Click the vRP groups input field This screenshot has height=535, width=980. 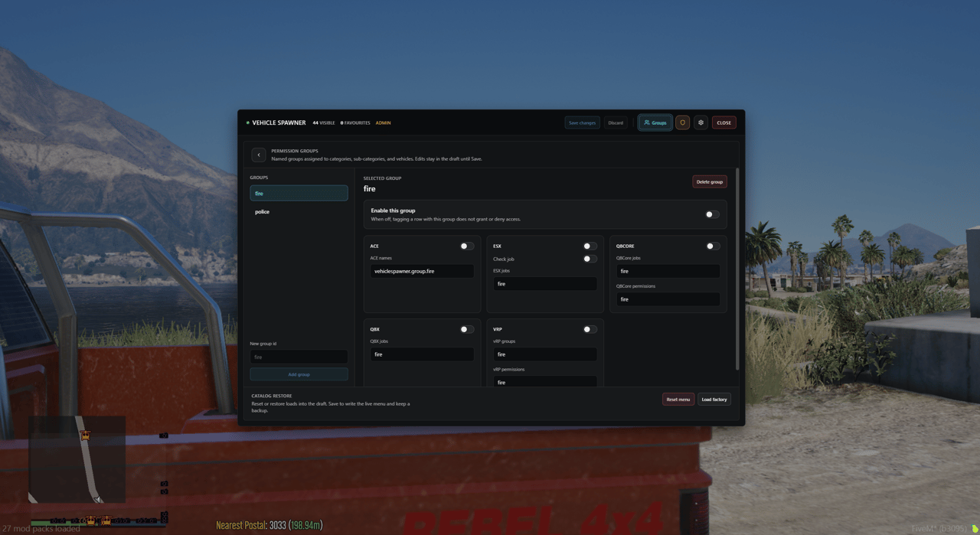point(545,354)
